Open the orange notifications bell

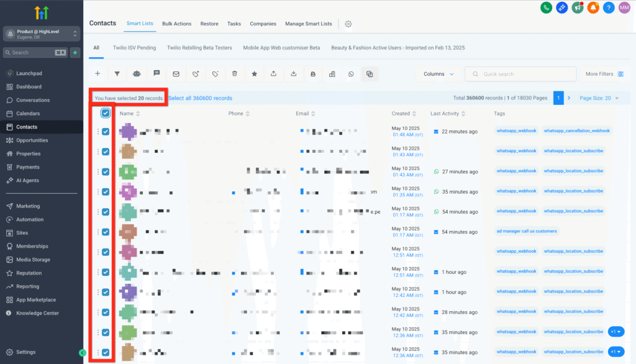[x=593, y=7]
